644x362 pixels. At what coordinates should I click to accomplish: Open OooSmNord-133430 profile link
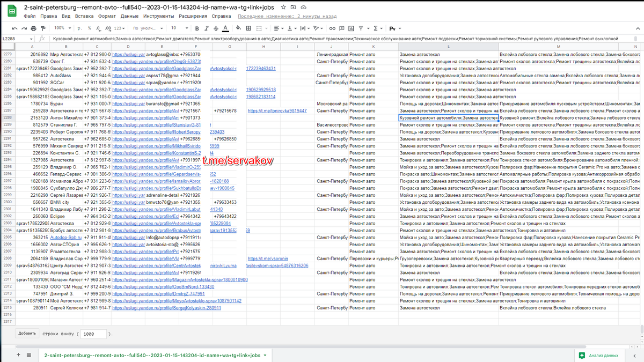click(x=164, y=286)
